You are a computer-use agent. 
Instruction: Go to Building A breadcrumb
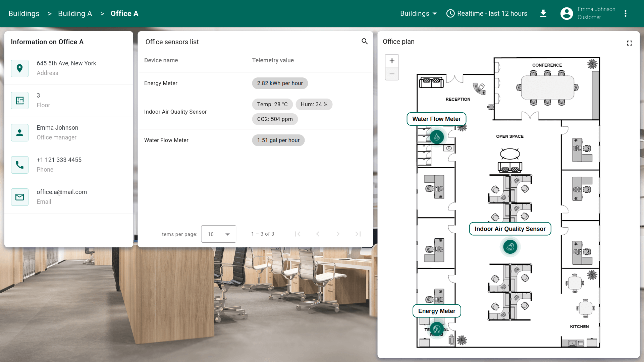(75, 13)
